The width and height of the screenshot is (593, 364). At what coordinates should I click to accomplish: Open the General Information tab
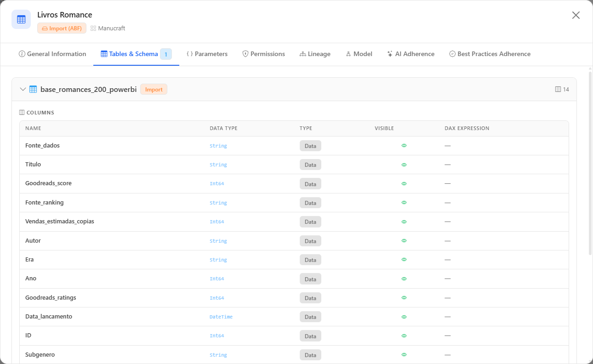coord(52,54)
